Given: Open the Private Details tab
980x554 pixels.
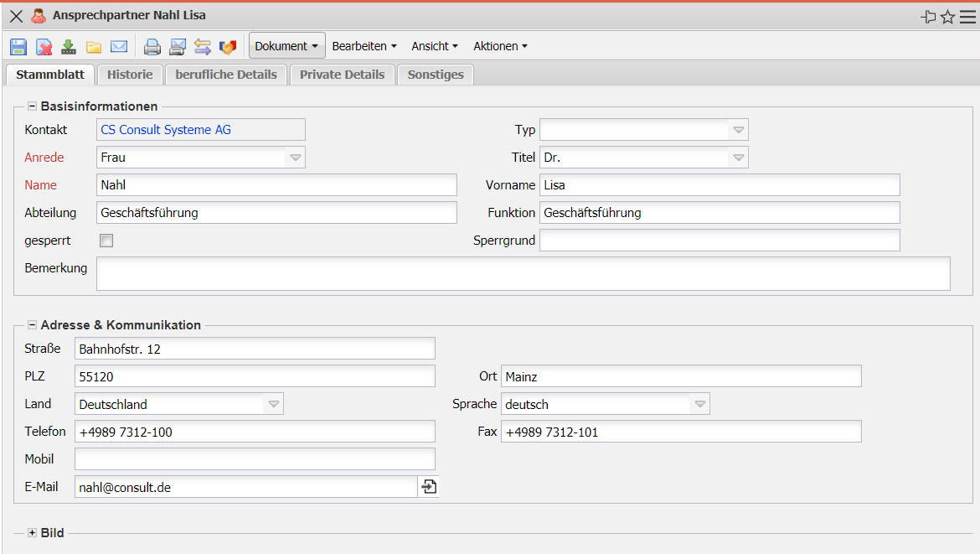Looking at the screenshot, I should click(342, 75).
